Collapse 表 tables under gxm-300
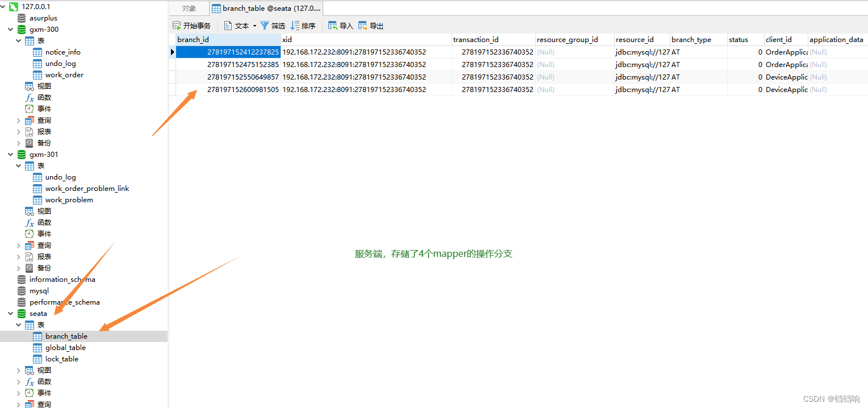 tap(19, 41)
